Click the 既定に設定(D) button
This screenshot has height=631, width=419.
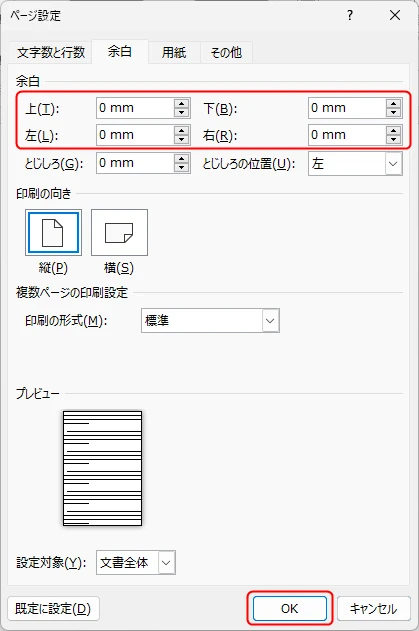point(53,609)
